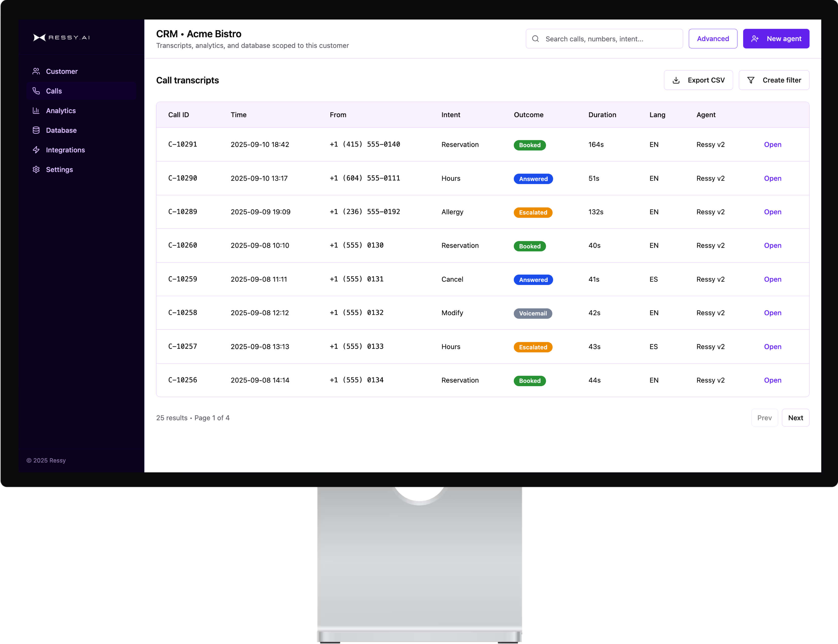Focus the search calls input field
The image size is (838, 644).
coord(610,39)
